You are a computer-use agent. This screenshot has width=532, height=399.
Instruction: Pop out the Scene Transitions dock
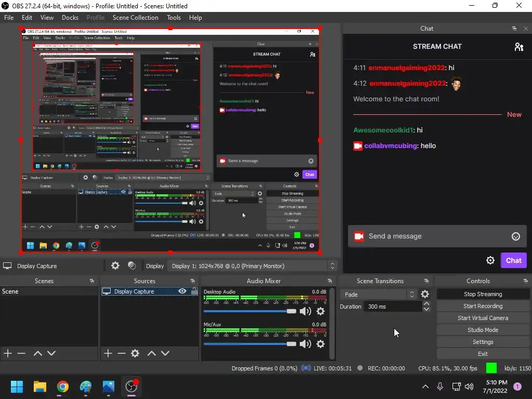click(426, 281)
